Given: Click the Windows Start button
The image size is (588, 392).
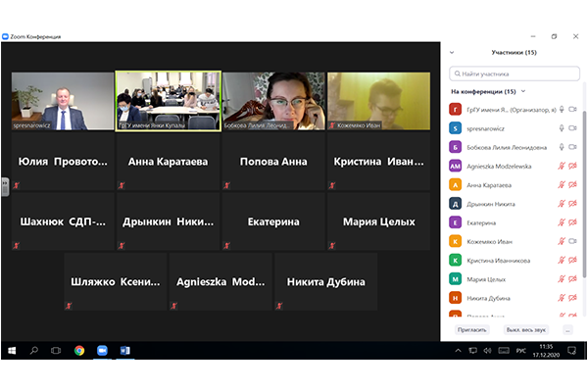Looking at the screenshot, I should [x=11, y=350].
